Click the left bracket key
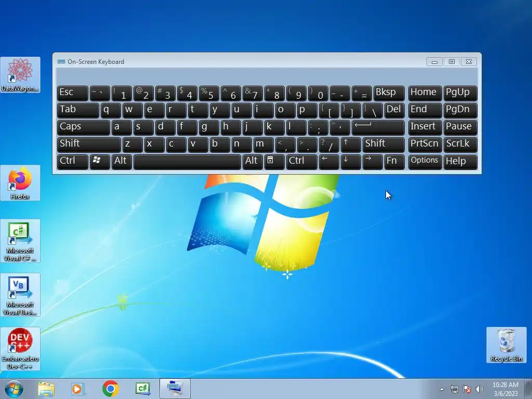Image resolution: width=532 pixels, height=399 pixels. 329,111
